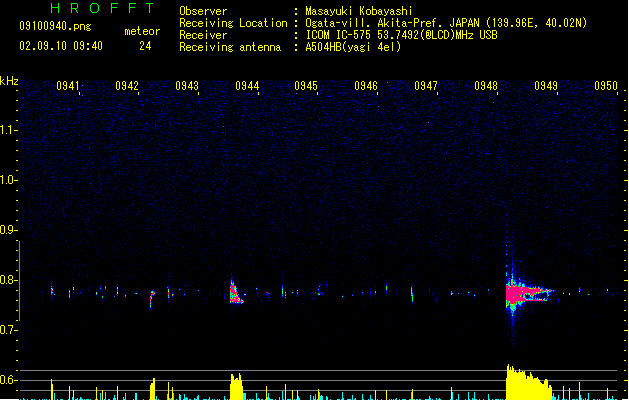Click the yellow power bar below 0944
629x400 pixels.
236,386
